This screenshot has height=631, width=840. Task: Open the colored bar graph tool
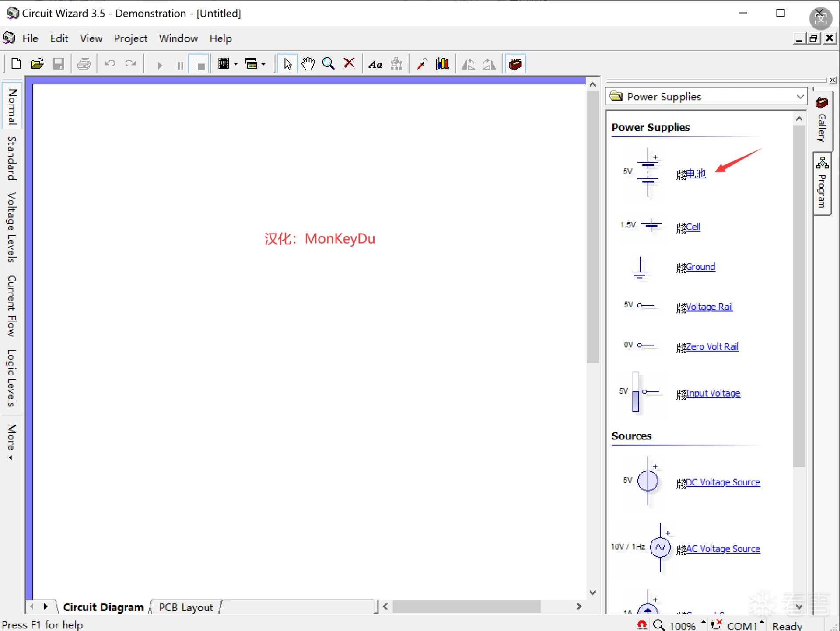click(x=442, y=64)
